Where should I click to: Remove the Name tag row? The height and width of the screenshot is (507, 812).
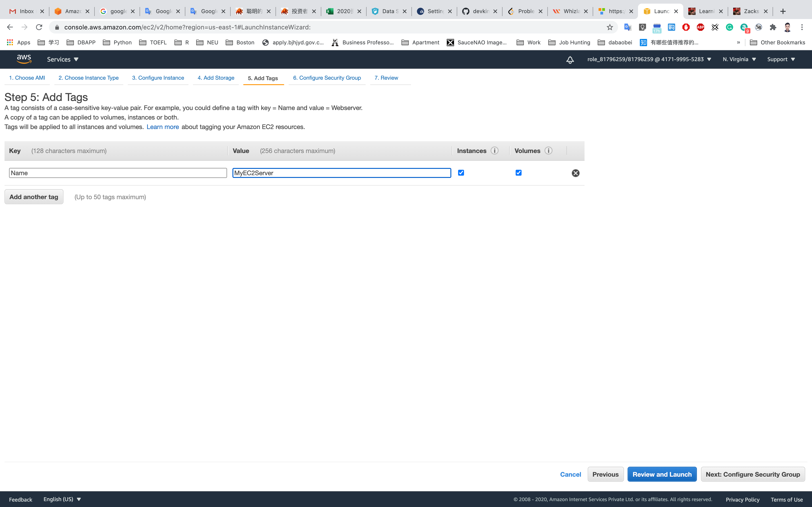(575, 173)
